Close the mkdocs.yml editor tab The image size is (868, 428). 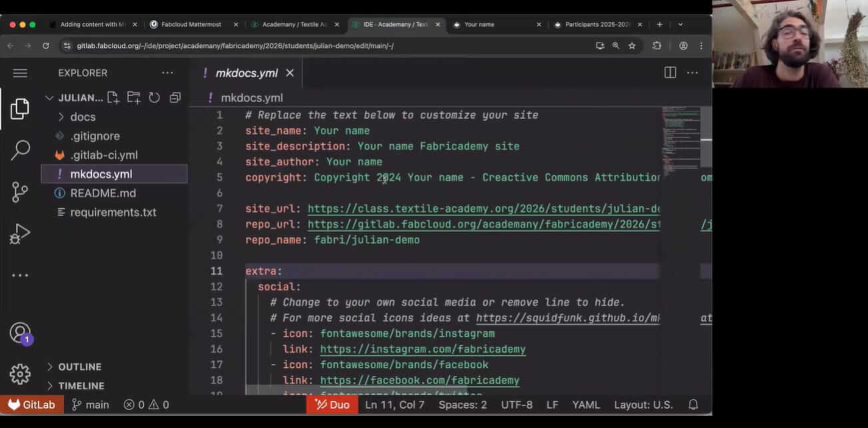(x=290, y=73)
